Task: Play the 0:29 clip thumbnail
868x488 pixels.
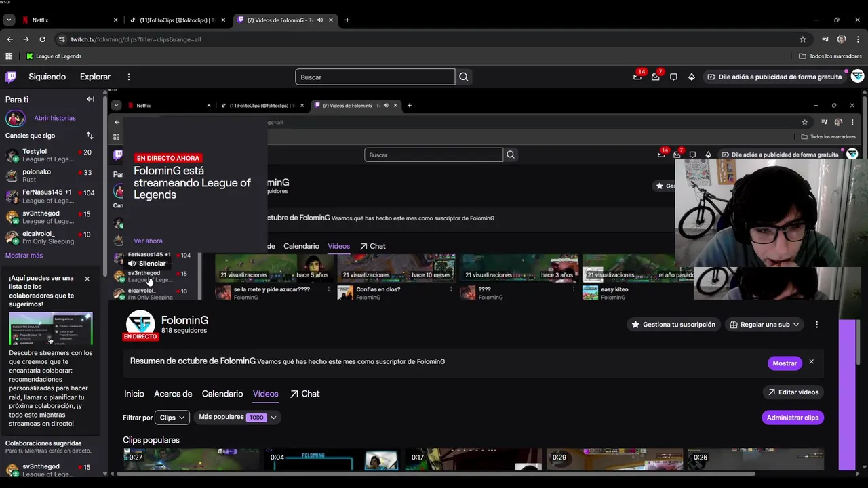Action: 614,459
